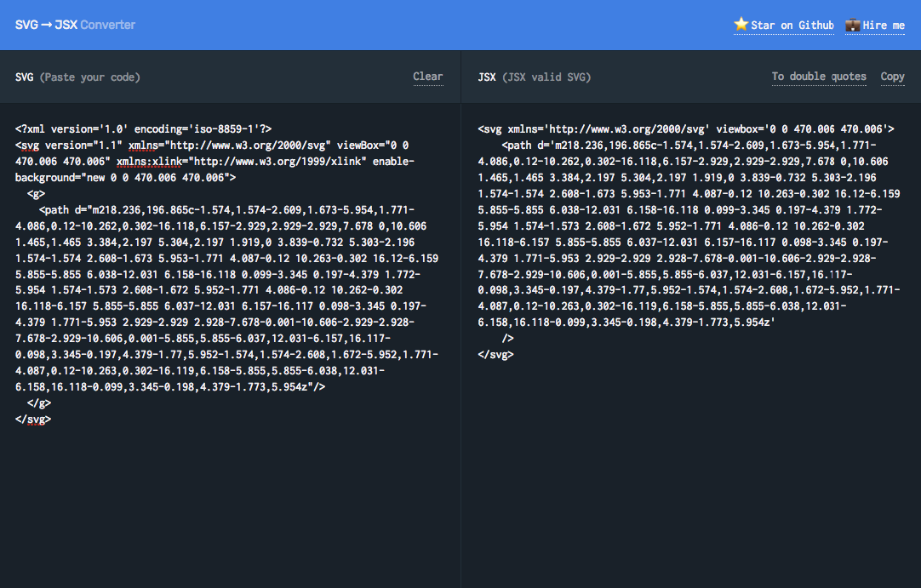
Task: Click the closing svg tag in the input
Action: pyautogui.click(x=34, y=419)
